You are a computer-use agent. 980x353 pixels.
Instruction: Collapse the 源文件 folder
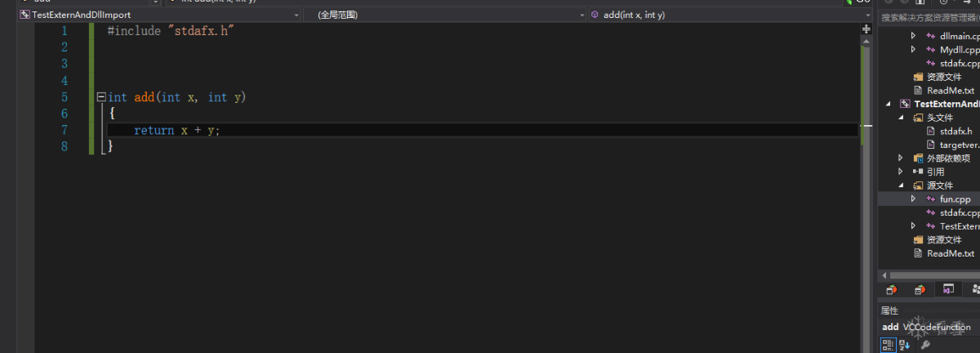click(901, 185)
